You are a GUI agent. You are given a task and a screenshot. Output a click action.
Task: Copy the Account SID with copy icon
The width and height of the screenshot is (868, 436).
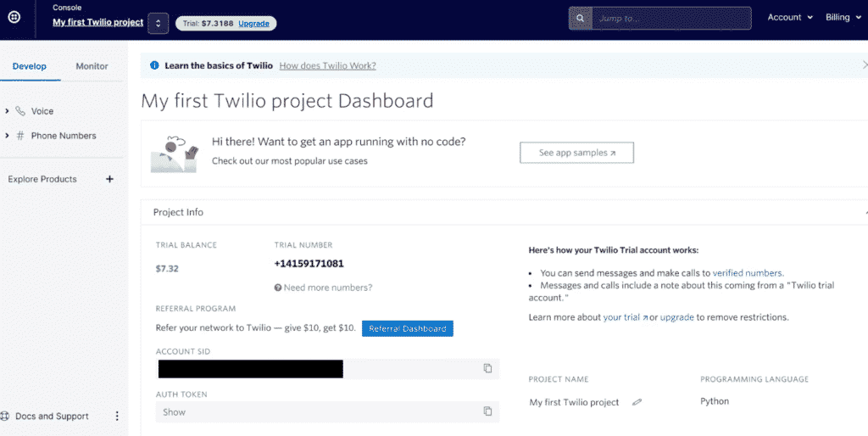click(487, 368)
